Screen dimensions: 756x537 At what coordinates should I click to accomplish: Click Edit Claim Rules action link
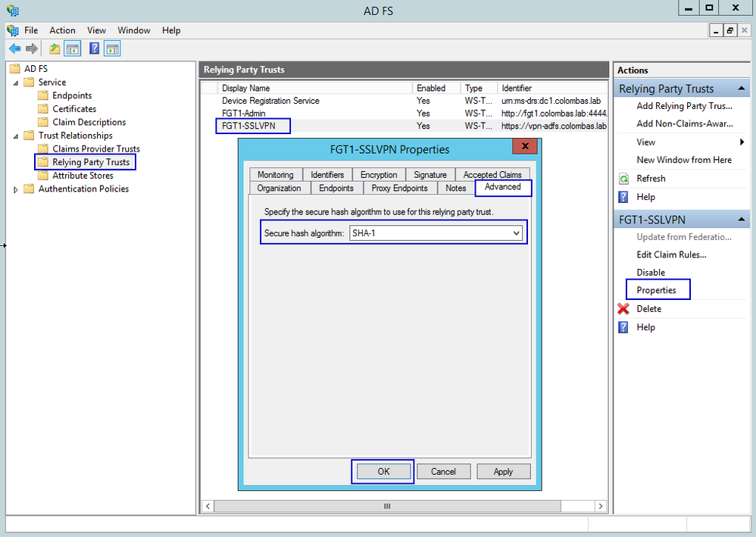tap(671, 254)
